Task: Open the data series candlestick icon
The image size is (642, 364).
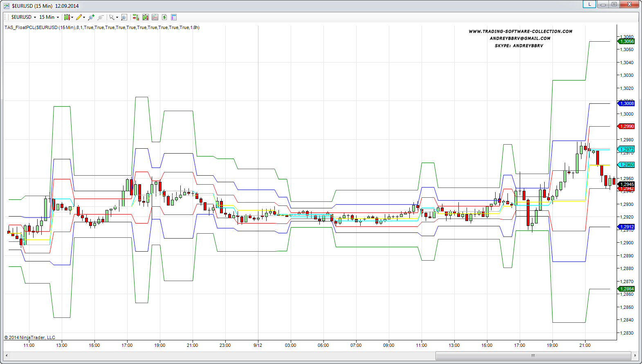Action: tap(145, 17)
